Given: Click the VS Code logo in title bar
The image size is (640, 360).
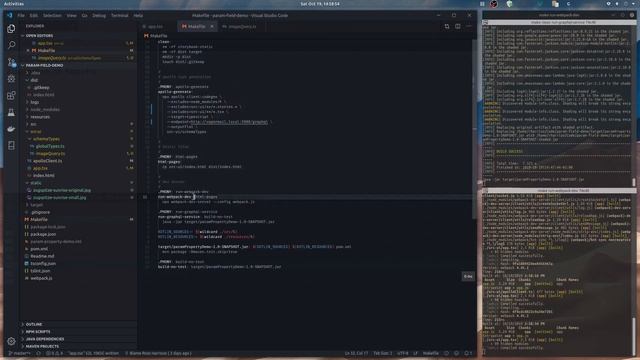Looking at the screenshot, I should coord(10,16).
